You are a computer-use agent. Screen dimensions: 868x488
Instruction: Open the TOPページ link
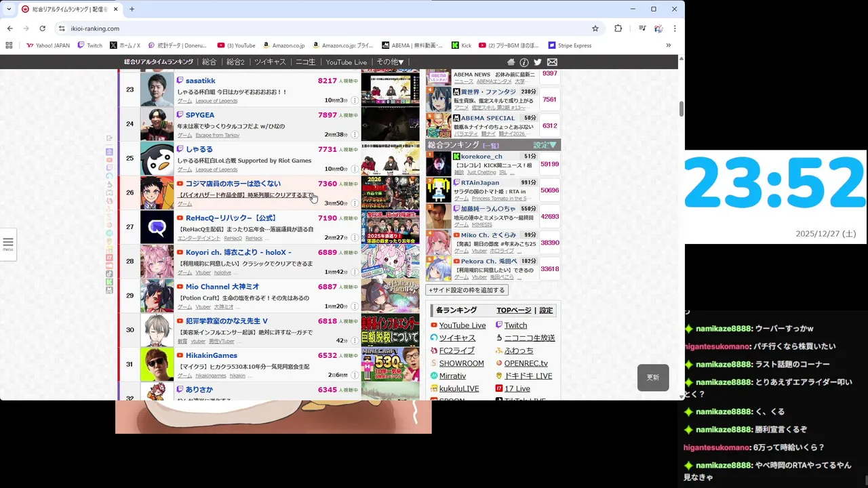click(514, 310)
